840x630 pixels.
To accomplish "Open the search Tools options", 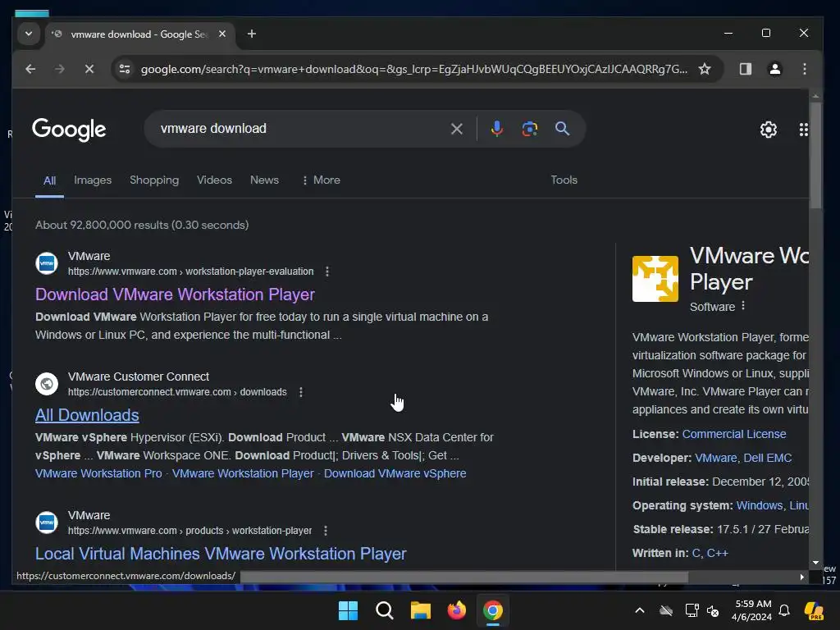I will coord(564,180).
